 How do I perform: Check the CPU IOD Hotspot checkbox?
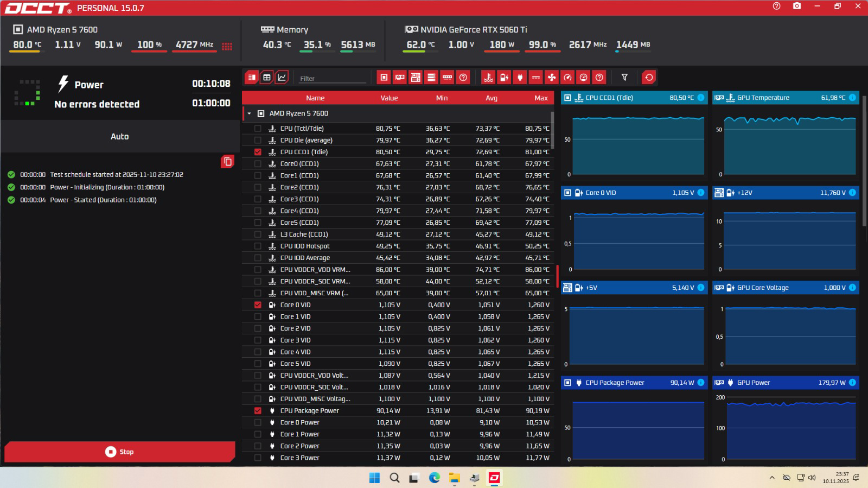click(x=258, y=246)
